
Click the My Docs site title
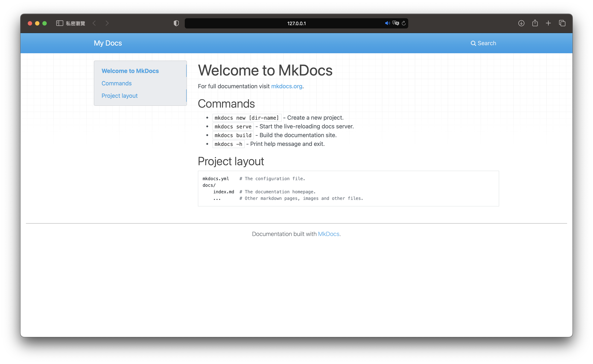coord(108,43)
